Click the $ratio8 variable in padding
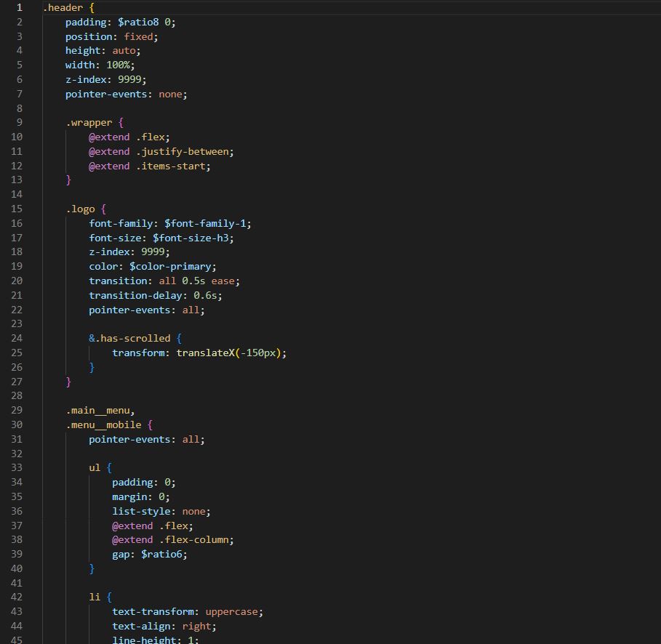Image resolution: width=661 pixels, height=644 pixels. 138,22
